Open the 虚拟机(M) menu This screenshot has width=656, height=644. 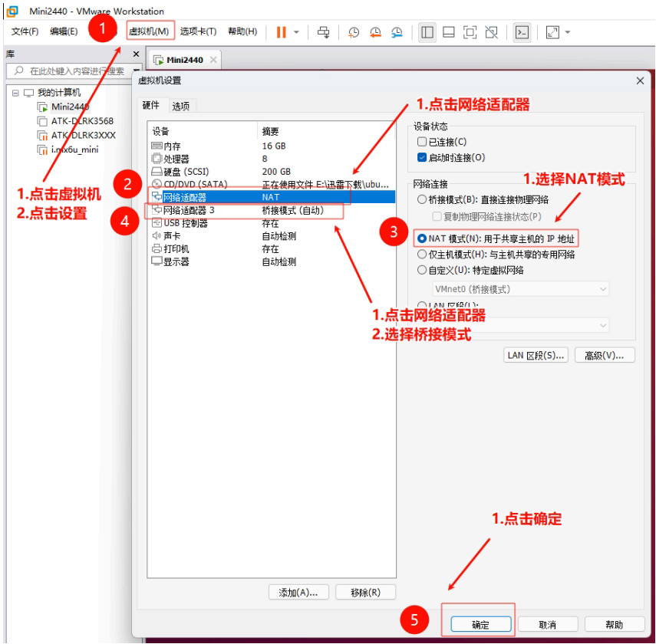150,31
